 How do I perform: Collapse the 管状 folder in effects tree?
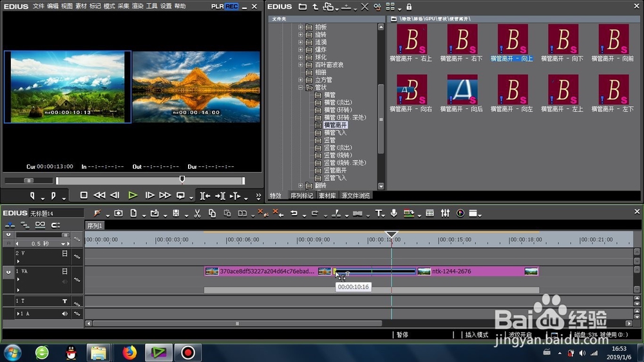[x=300, y=88]
